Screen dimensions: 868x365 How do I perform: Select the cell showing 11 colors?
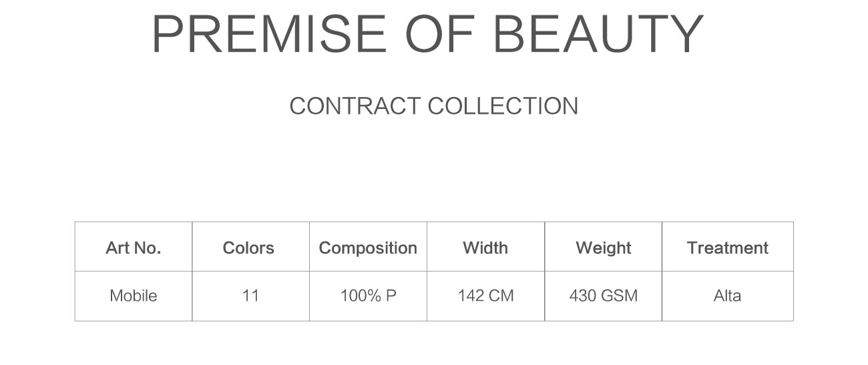pos(250,295)
